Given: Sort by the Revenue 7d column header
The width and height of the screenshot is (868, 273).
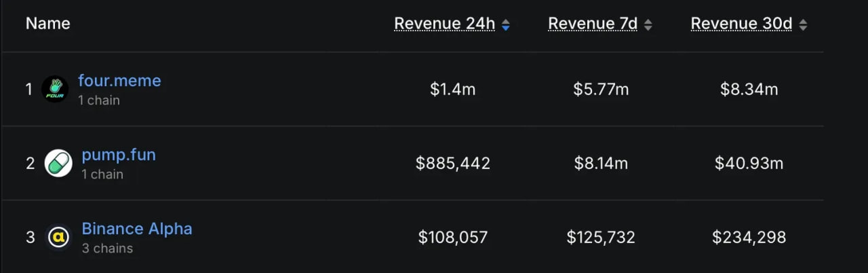Looking at the screenshot, I should 593,24.
